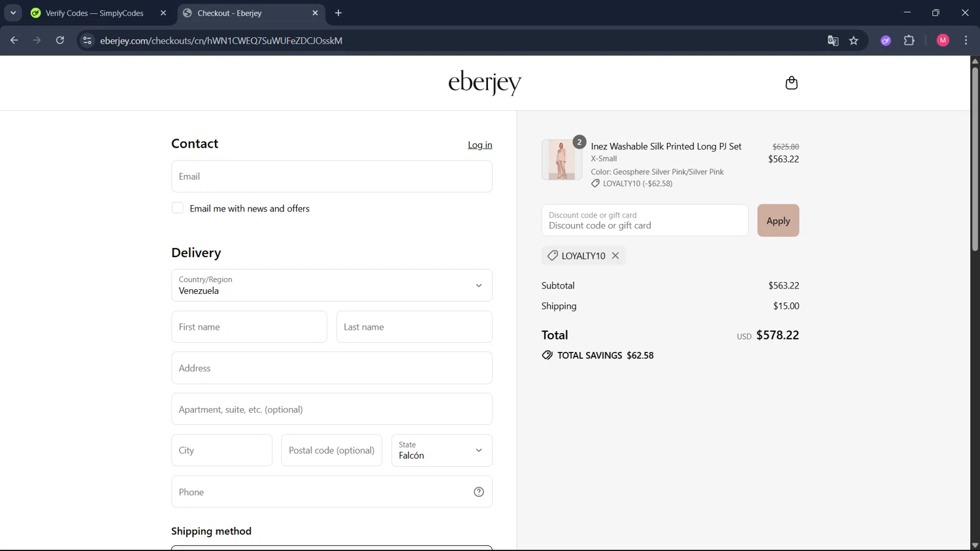
Task: Follow the Log in link
Action: pyautogui.click(x=480, y=145)
